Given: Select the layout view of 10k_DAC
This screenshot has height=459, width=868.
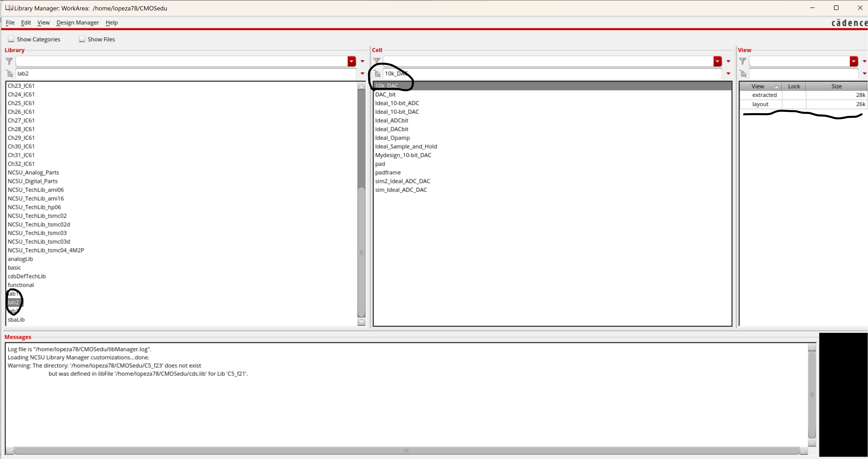Looking at the screenshot, I should pos(760,104).
